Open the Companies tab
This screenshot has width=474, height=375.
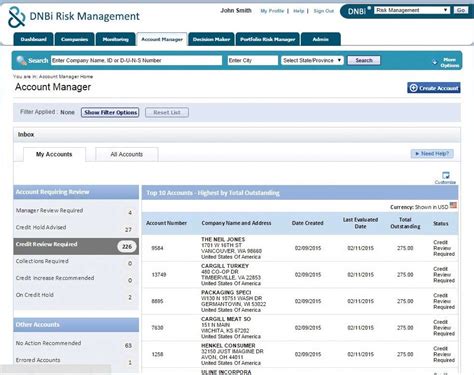coord(74,39)
